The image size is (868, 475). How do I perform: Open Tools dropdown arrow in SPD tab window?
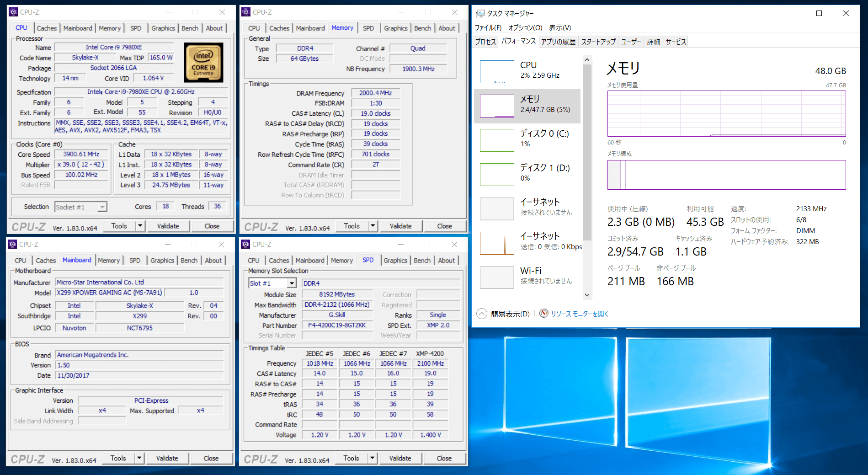click(373, 458)
